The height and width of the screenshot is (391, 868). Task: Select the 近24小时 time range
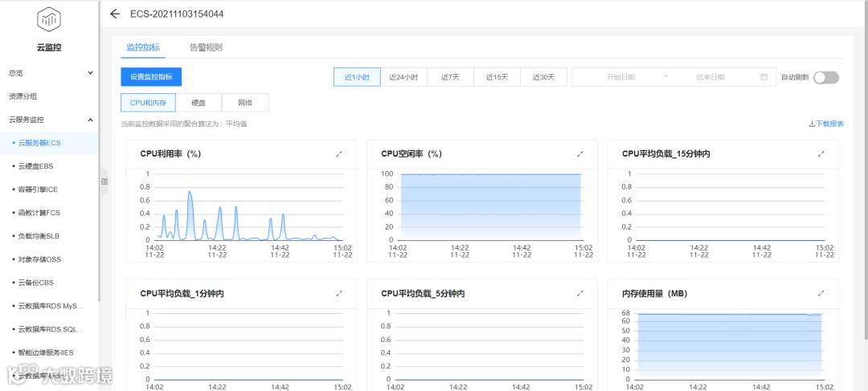pos(403,77)
